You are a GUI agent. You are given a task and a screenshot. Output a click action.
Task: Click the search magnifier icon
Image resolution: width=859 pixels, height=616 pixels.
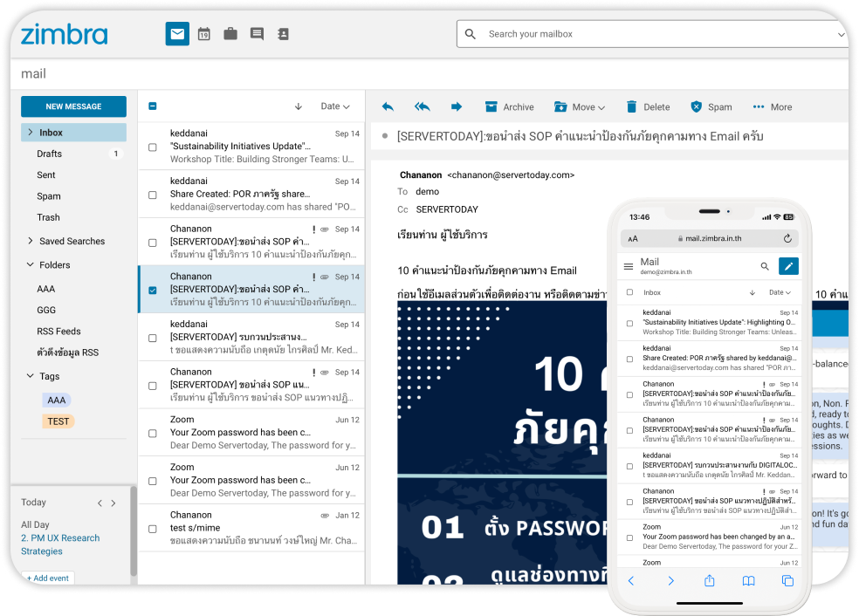470,34
